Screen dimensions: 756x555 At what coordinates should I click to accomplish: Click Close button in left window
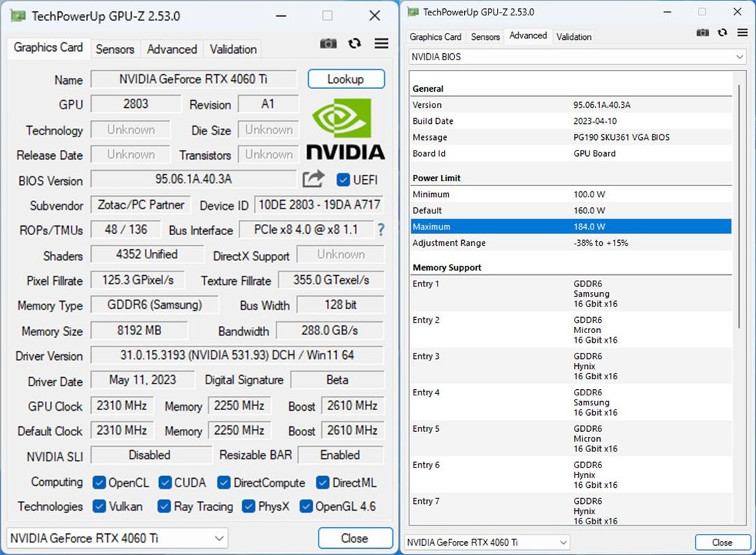[x=355, y=538]
